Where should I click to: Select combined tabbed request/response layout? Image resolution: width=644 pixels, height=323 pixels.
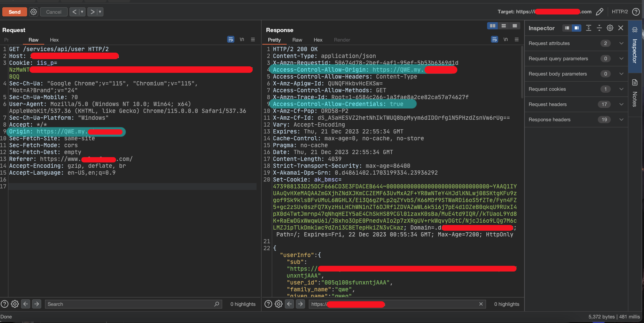pyautogui.click(x=515, y=26)
